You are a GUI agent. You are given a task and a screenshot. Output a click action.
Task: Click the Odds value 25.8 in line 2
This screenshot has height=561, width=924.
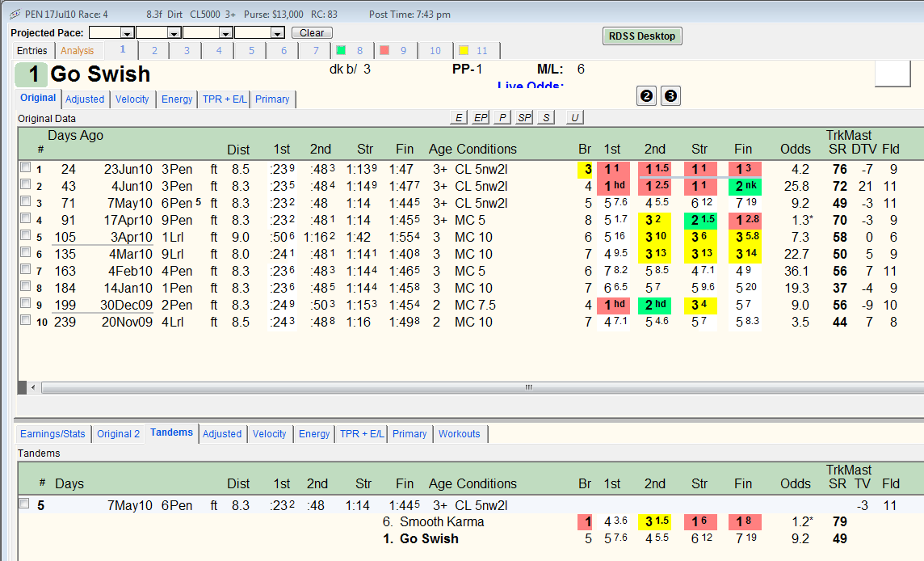[796, 187]
